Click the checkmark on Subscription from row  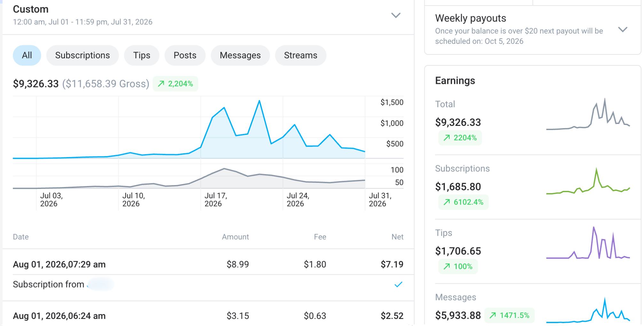click(398, 284)
